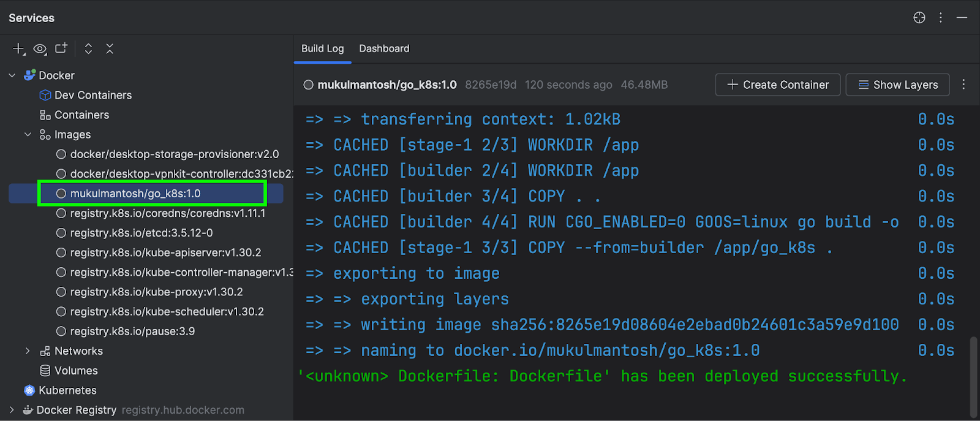
Task: Collapse the Docker tree node
Action: pos(12,75)
